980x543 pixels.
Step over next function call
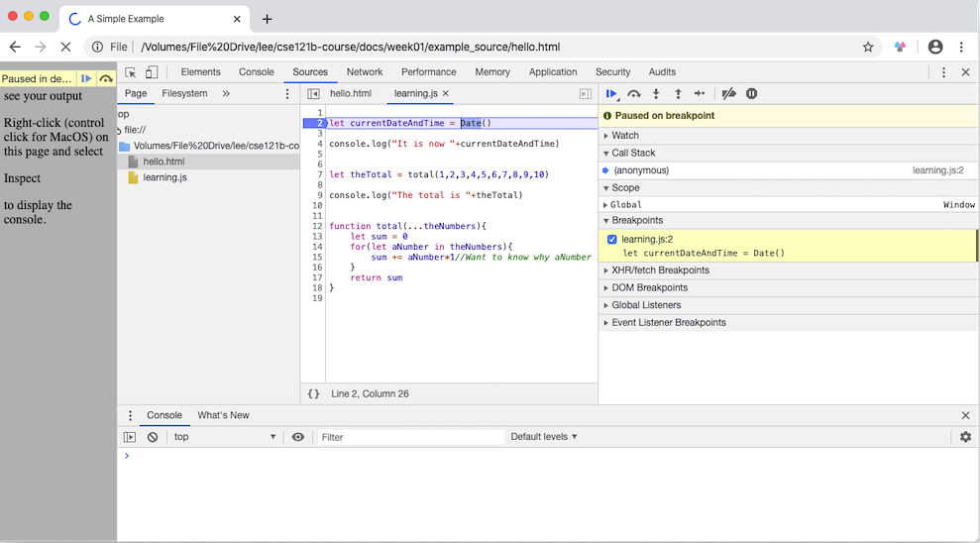(x=634, y=94)
